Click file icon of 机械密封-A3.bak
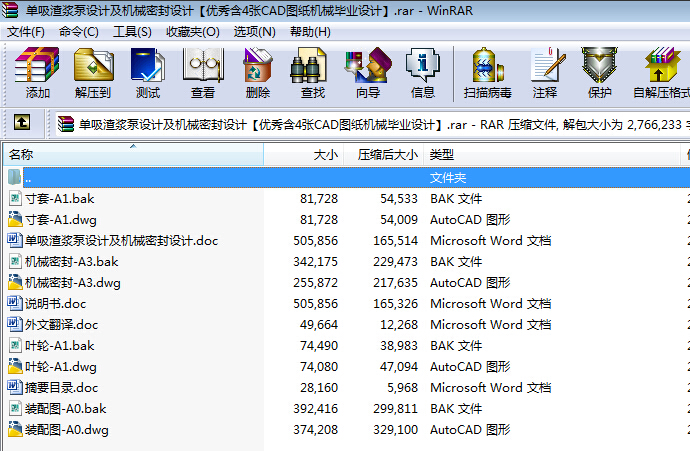This screenshot has width=690, height=451. pos(15,261)
